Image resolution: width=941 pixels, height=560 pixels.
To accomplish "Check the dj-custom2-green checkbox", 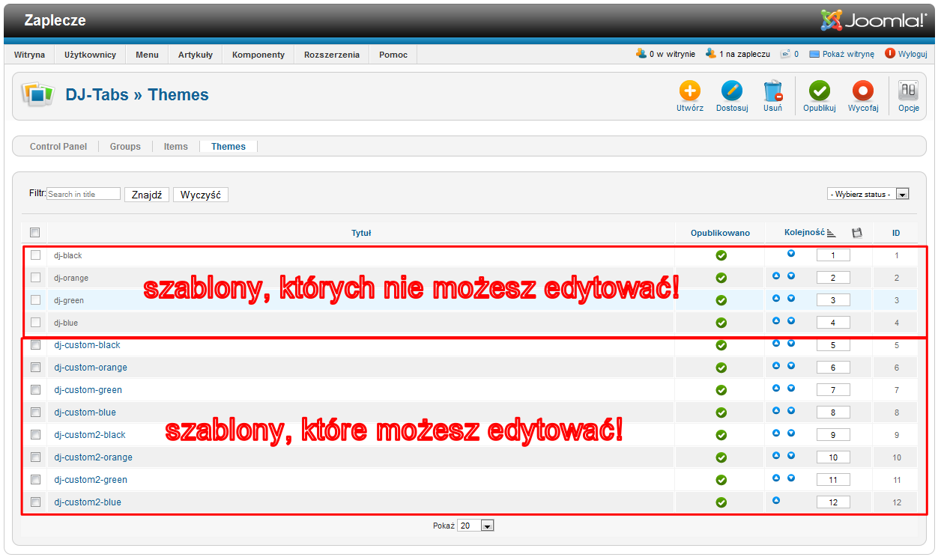I will coord(35,480).
